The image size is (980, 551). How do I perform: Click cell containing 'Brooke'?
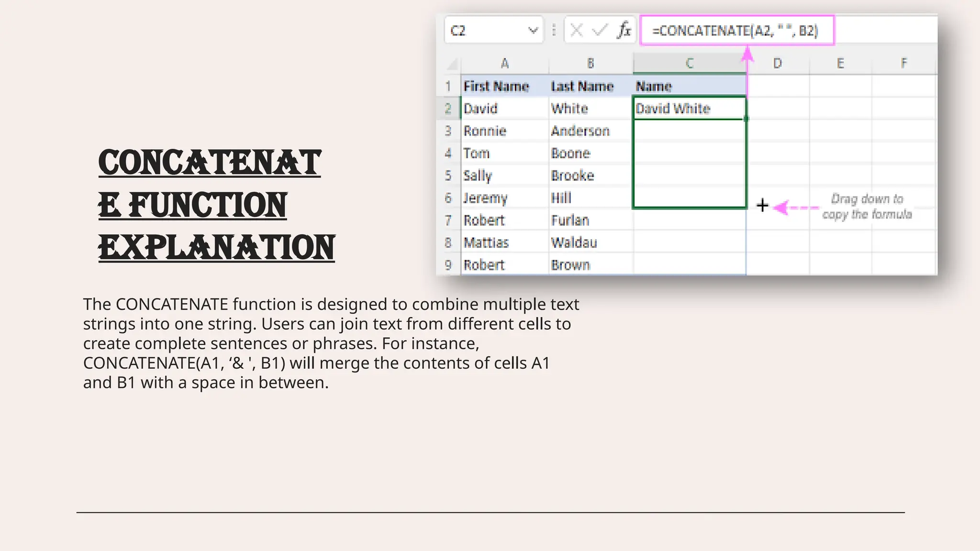click(591, 176)
